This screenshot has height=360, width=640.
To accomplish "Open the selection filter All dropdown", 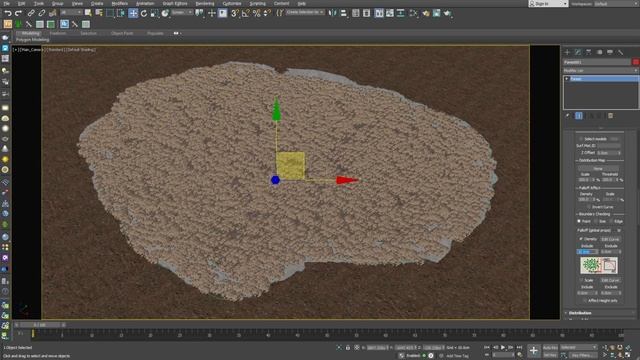I will point(71,13).
